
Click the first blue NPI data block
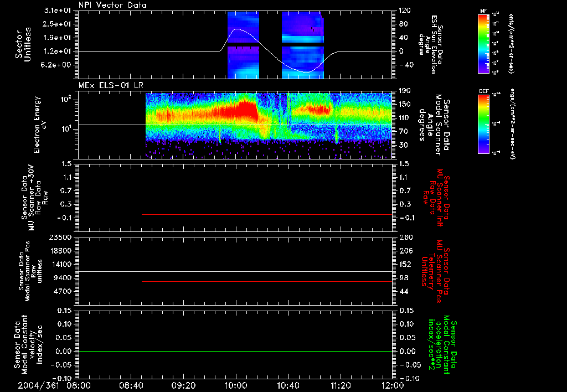[243, 44]
